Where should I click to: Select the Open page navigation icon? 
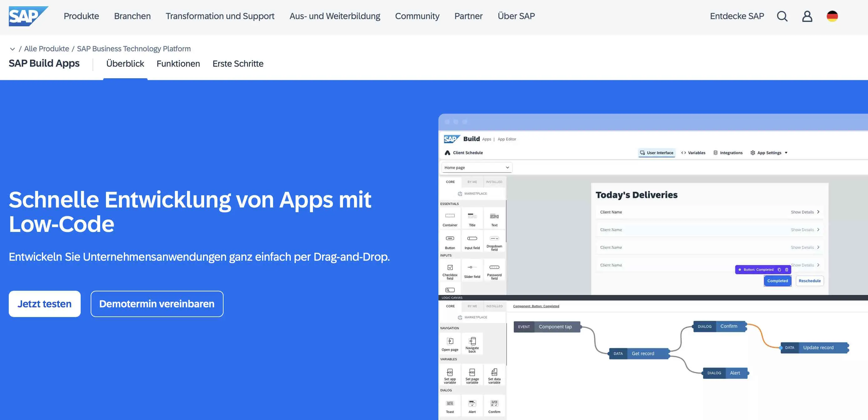pyautogui.click(x=450, y=342)
